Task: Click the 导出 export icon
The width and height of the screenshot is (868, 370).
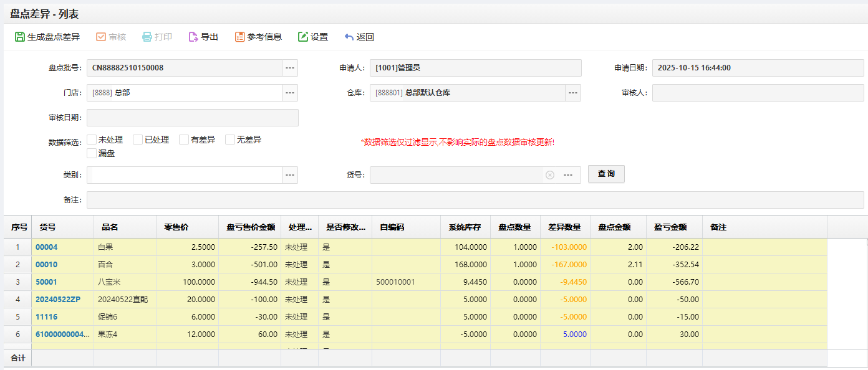Action: pyautogui.click(x=193, y=37)
